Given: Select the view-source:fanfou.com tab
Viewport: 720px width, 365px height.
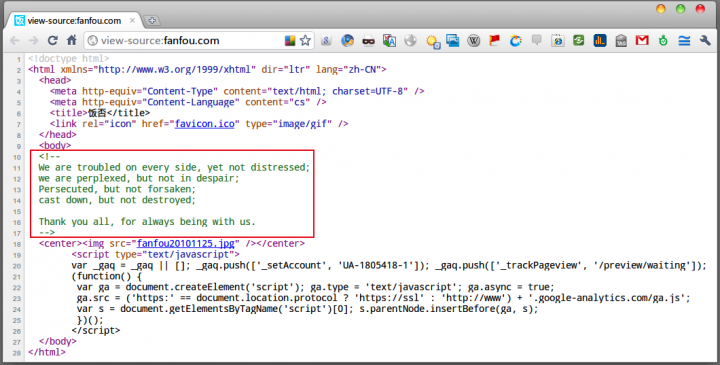Looking at the screenshot, I should tap(74, 21).
